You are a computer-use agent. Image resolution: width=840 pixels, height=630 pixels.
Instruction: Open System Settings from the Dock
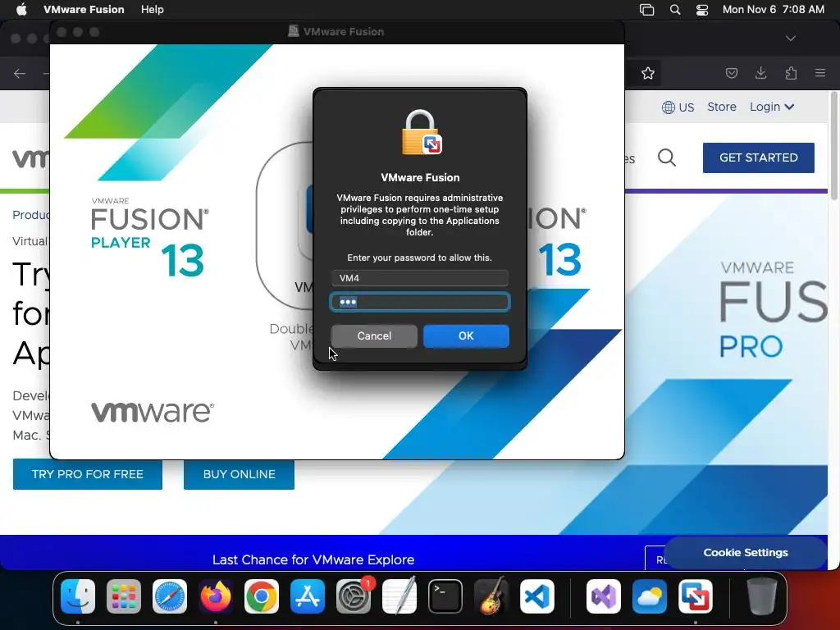pyautogui.click(x=354, y=596)
